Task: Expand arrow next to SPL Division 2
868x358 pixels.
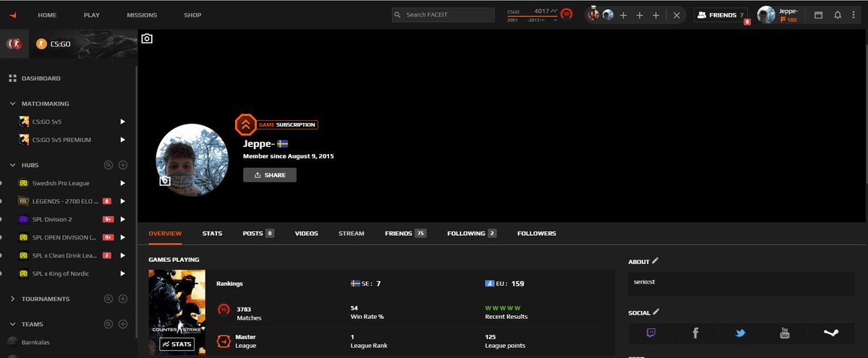Action: [122, 219]
